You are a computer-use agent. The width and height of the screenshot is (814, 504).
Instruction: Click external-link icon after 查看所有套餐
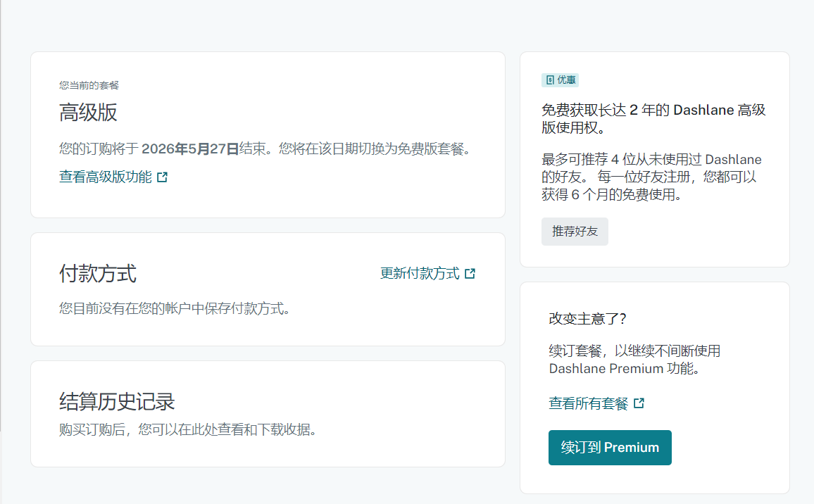(x=639, y=403)
